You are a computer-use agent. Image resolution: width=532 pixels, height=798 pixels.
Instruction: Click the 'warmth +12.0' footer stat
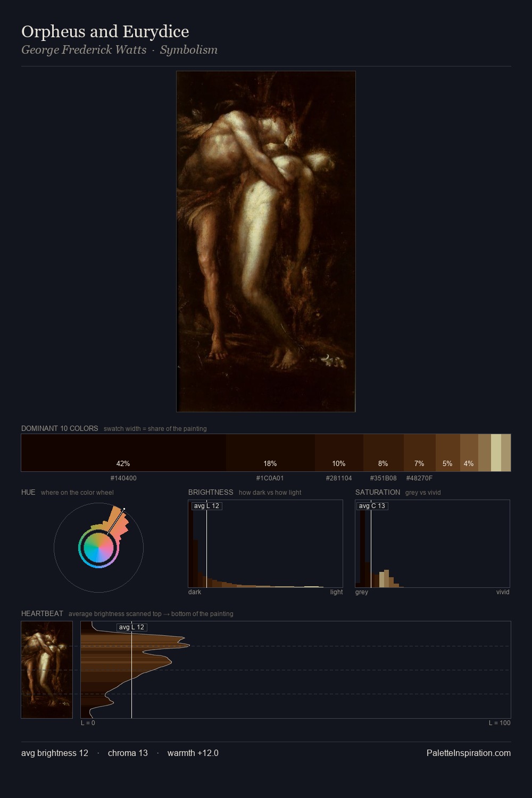193,753
